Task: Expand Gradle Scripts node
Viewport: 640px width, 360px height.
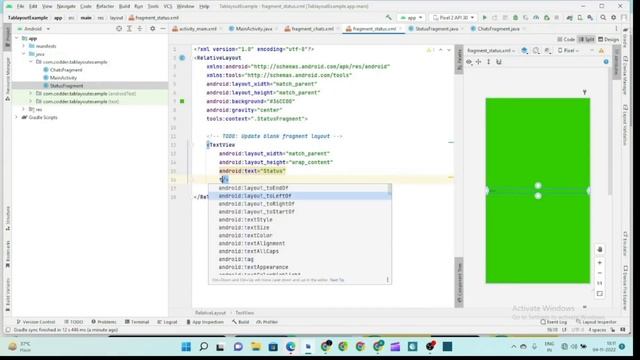Action: pos(17,117)
